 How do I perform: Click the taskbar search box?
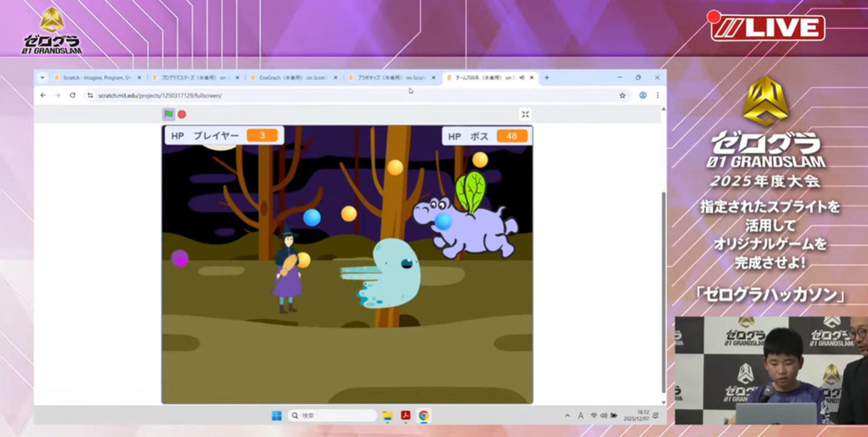pos(332,416)
